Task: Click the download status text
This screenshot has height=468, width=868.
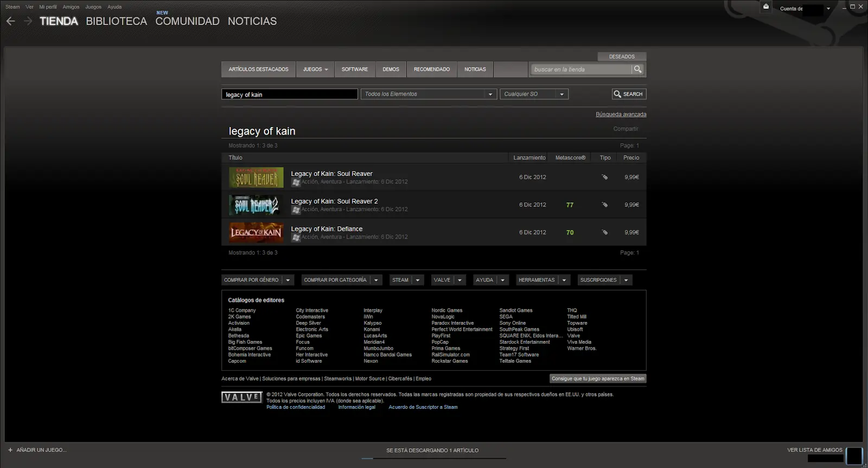Action: 432,450
